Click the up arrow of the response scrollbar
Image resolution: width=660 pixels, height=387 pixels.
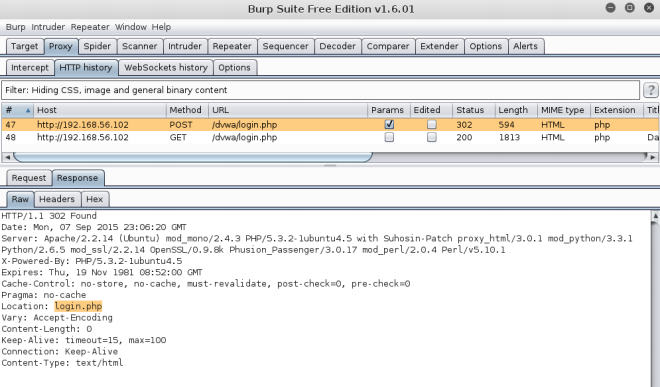pos(655,216)
